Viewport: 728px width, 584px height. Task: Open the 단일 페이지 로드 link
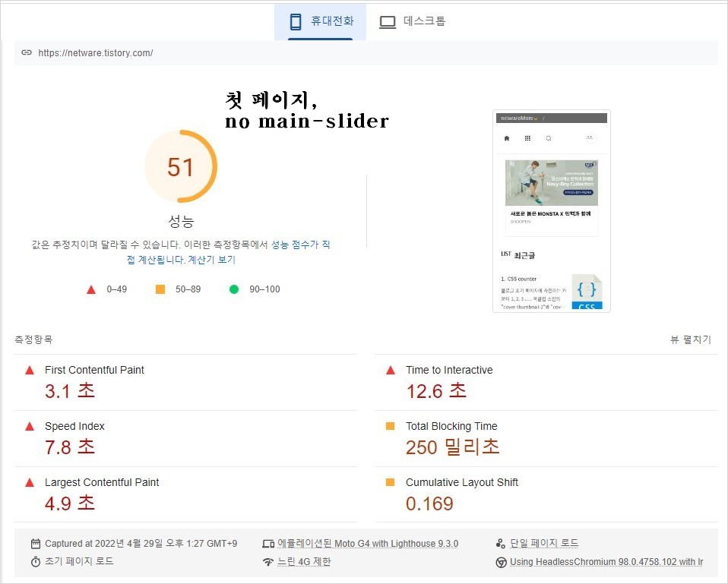pos(544,543)
